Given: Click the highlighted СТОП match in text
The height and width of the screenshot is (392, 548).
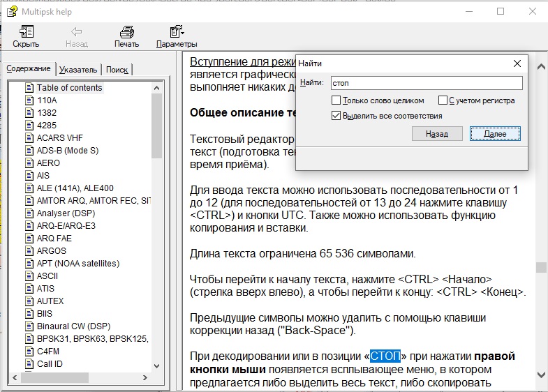Looking at the screenshot, I should coord(385,356).
